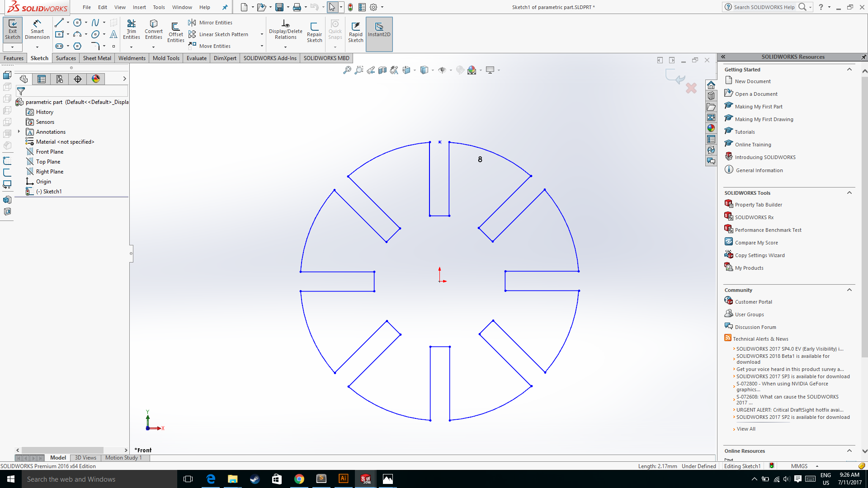The width and height of the screenshot is (868, 488).
Task: Select the Circle sketch tool
Action: (x=77, y=23)
